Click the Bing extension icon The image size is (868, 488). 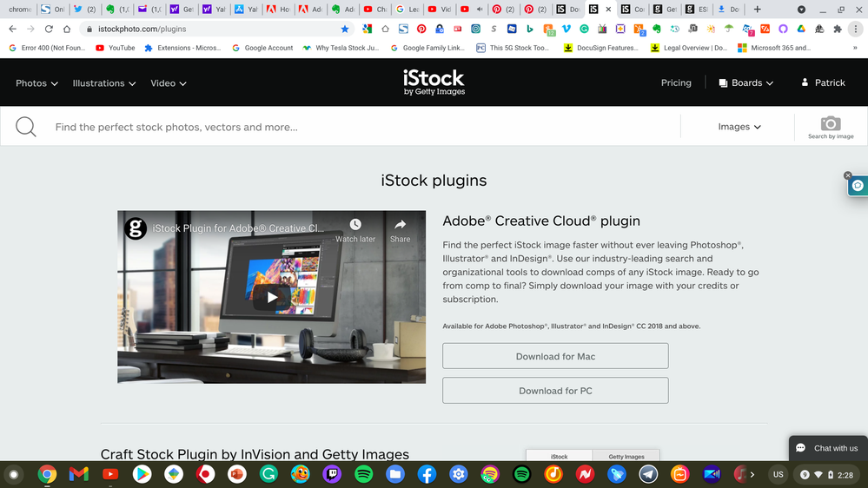click(530, 29)
